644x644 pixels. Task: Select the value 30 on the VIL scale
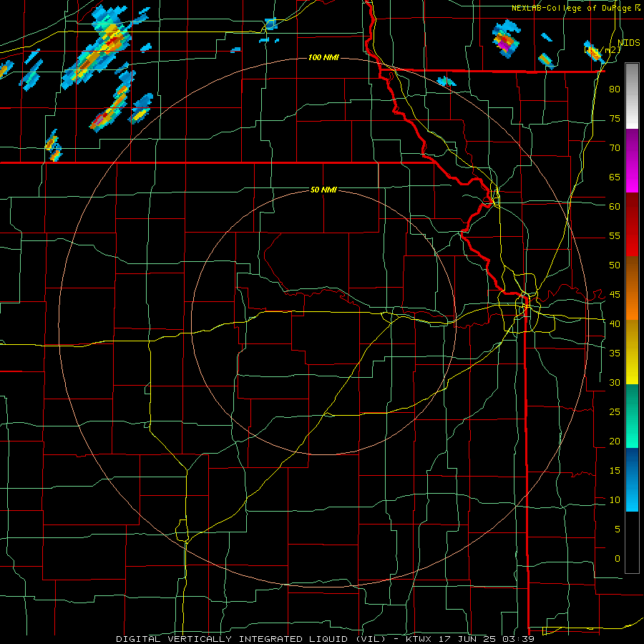615,383
